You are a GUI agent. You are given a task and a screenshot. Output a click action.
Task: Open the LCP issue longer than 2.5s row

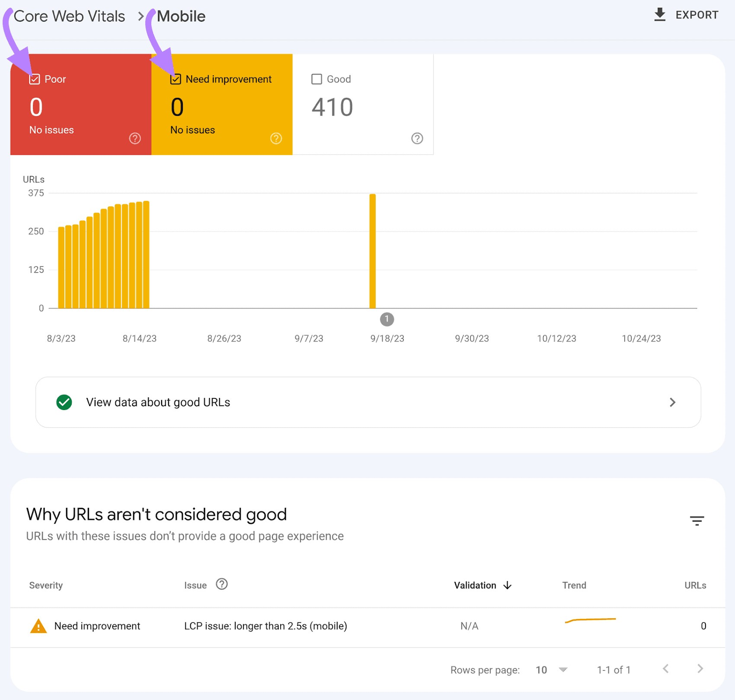(x=266, y=626)
